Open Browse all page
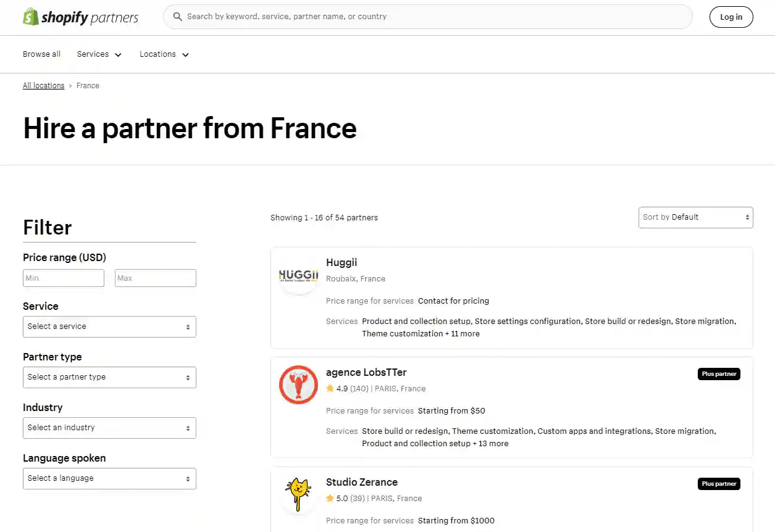The image size is (775, 532). [x=41, y=54]
